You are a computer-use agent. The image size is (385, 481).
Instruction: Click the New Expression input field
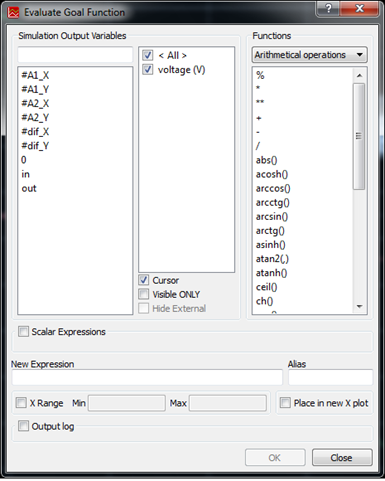[x=147, y=377]
